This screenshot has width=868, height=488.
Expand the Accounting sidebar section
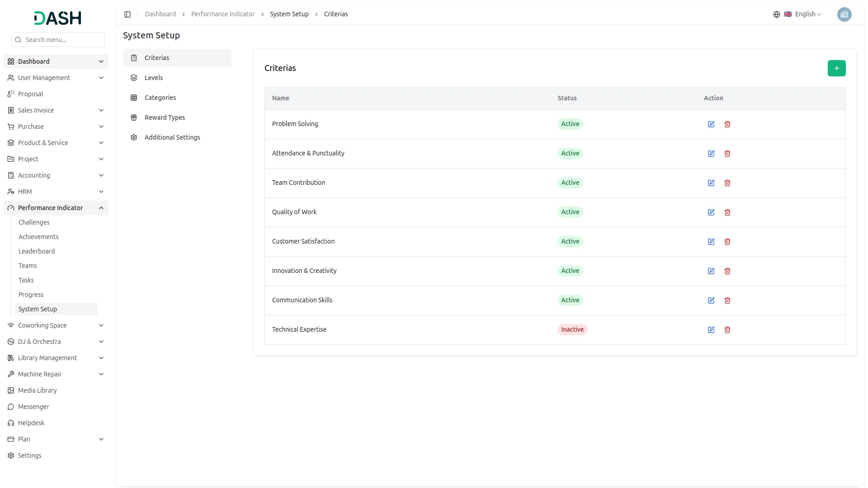click(56, 175)
